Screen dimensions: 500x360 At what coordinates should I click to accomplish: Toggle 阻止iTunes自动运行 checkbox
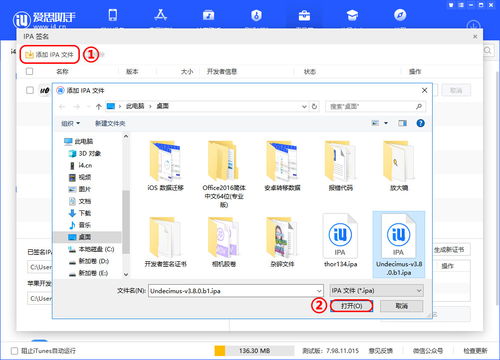[14, 351]
